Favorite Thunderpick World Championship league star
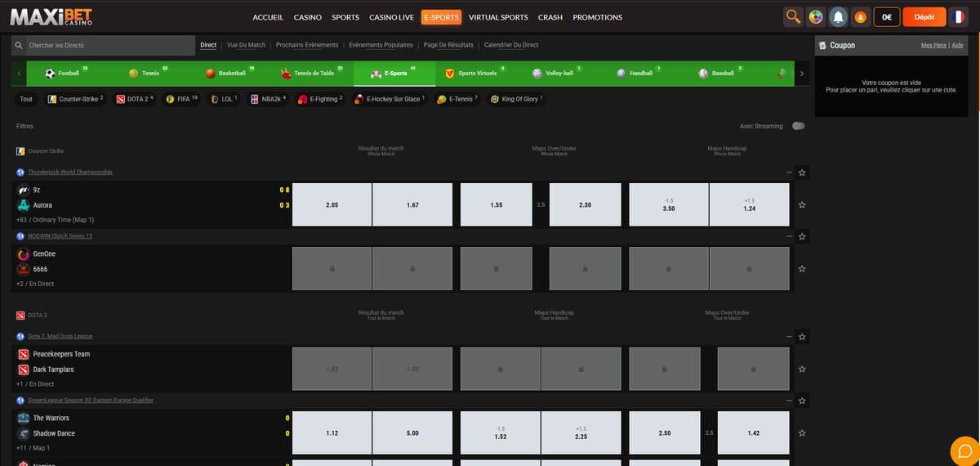 [x=802, y=173]
